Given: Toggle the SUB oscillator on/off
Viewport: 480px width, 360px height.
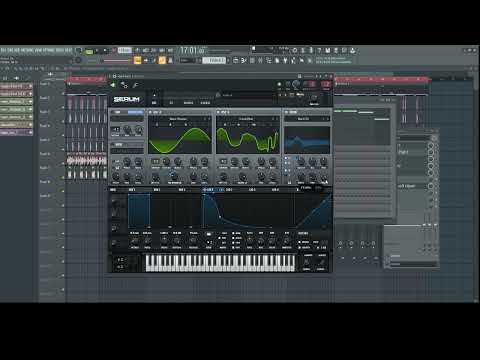Looking at the screenshot, I should (113, 112).
